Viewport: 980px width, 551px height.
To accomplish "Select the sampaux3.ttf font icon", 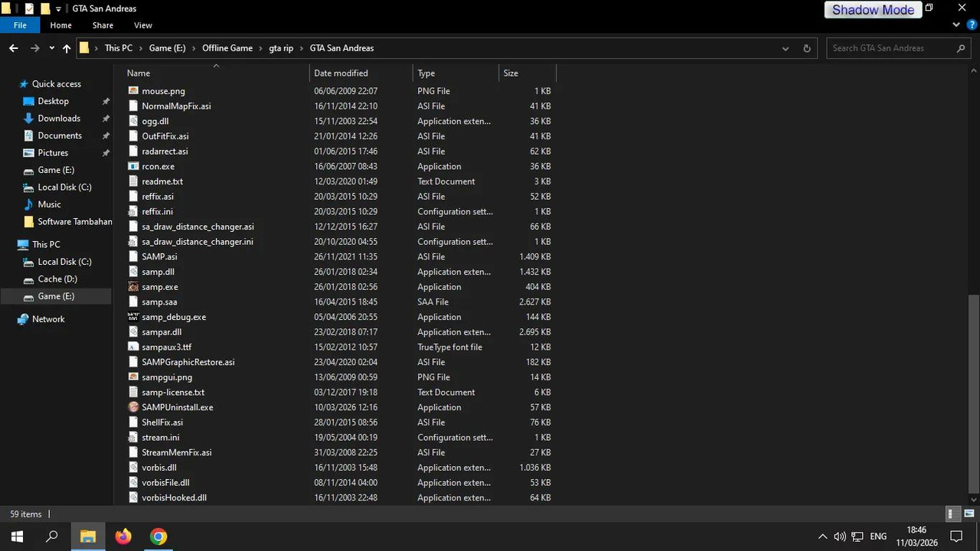I will tap(133, 347).
